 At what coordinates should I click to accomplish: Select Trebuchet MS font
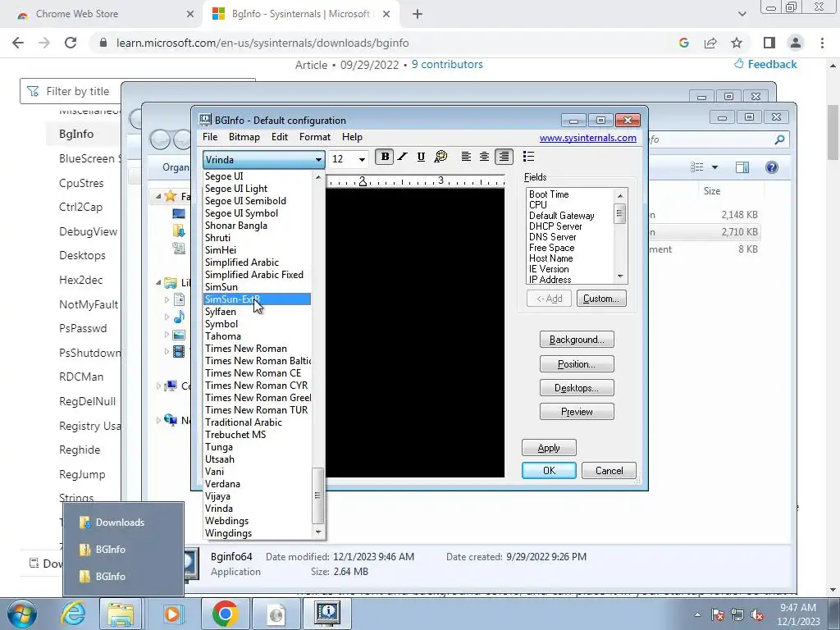(x=257, y=435)
